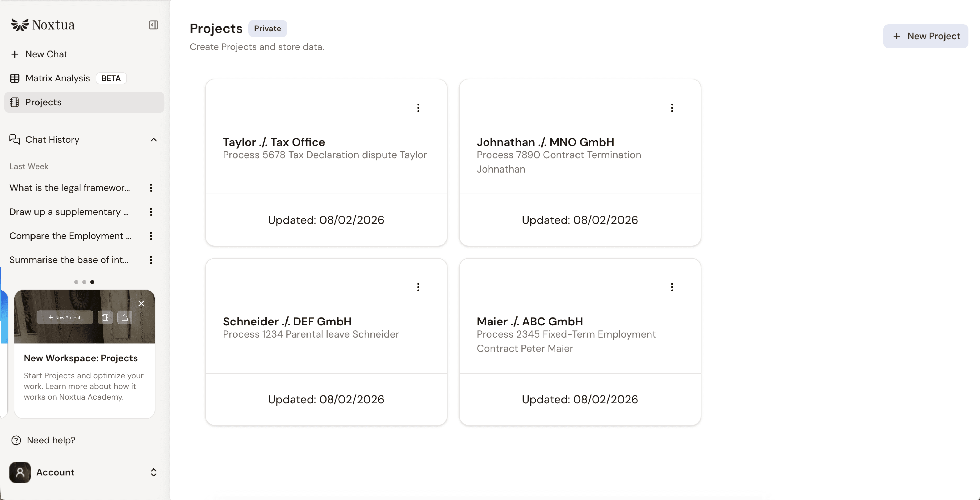This screenshot has width=980, height=500.
Task: Expand the Account switcher arrows
Action: point(154,472)
